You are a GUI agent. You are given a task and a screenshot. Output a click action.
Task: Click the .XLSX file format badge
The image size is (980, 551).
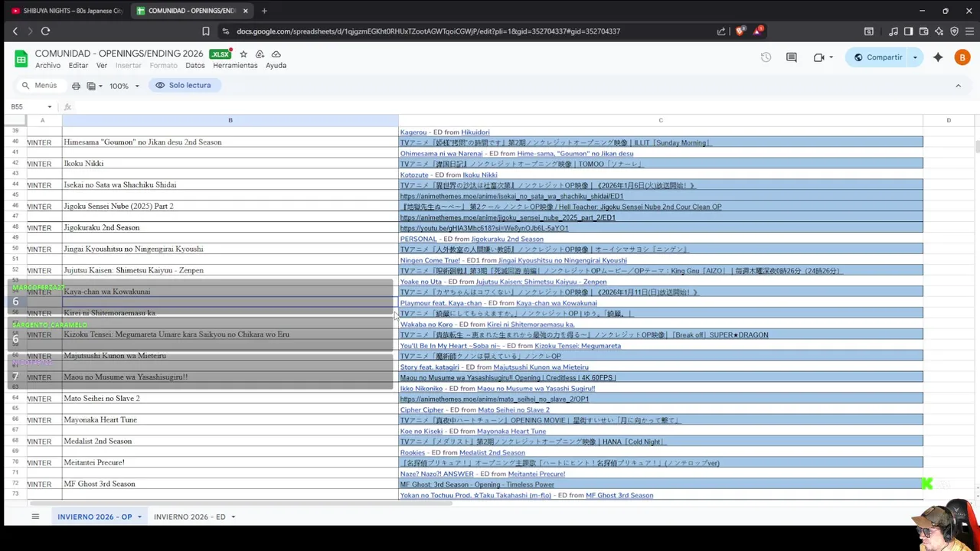tap(220, 54)
